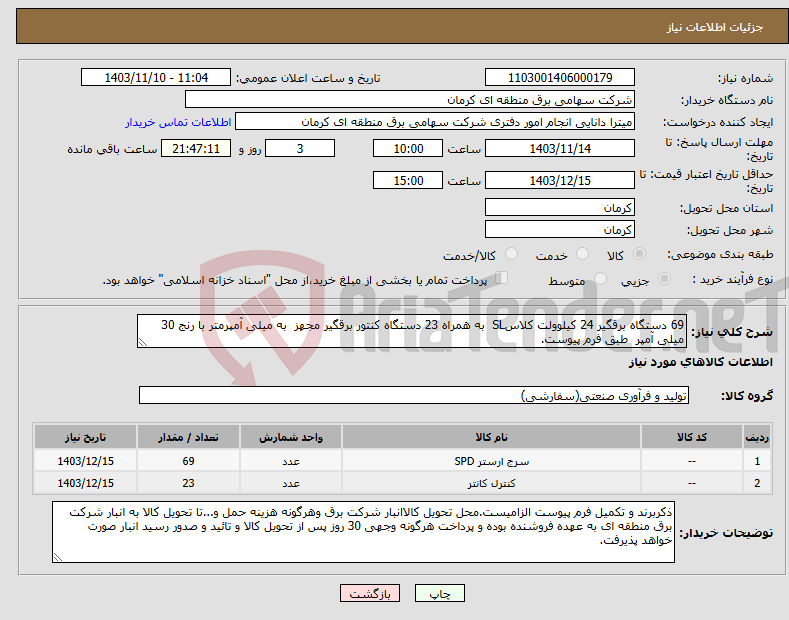Select the کالا/خدمت radio button
The height and width of the screenshot is (620, 789).
511,254
